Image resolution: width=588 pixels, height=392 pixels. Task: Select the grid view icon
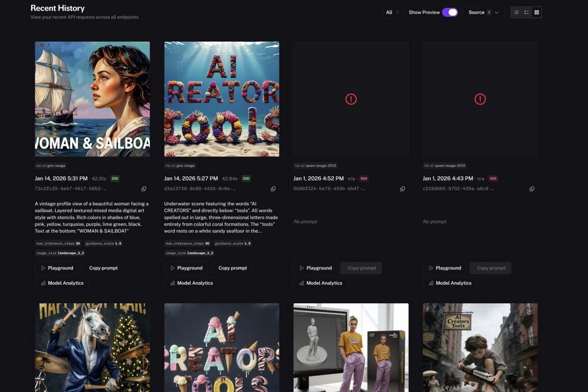(x=537, y=12)
